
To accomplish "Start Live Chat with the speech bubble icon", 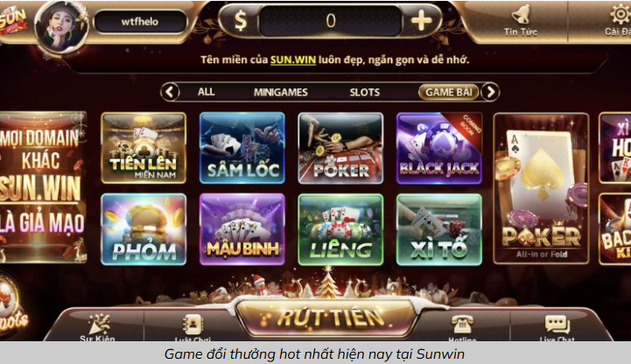I will pyautogui.click(x=557, y=324).
